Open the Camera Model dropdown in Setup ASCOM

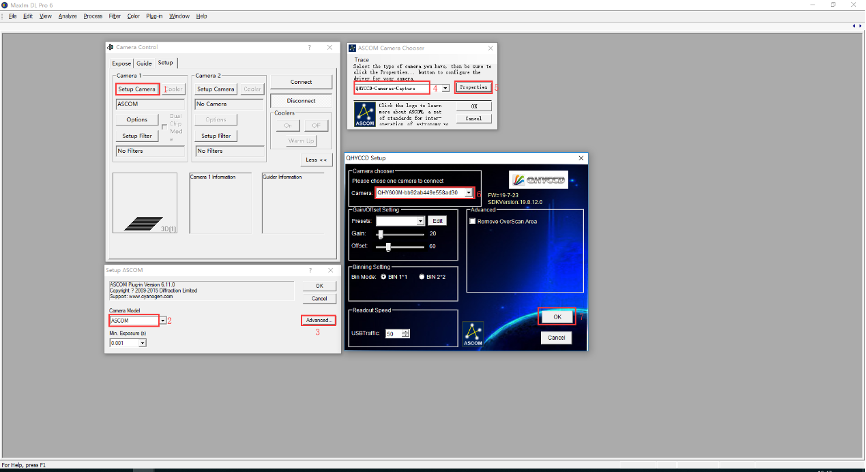pyautogui.click(x=163, y=321)
